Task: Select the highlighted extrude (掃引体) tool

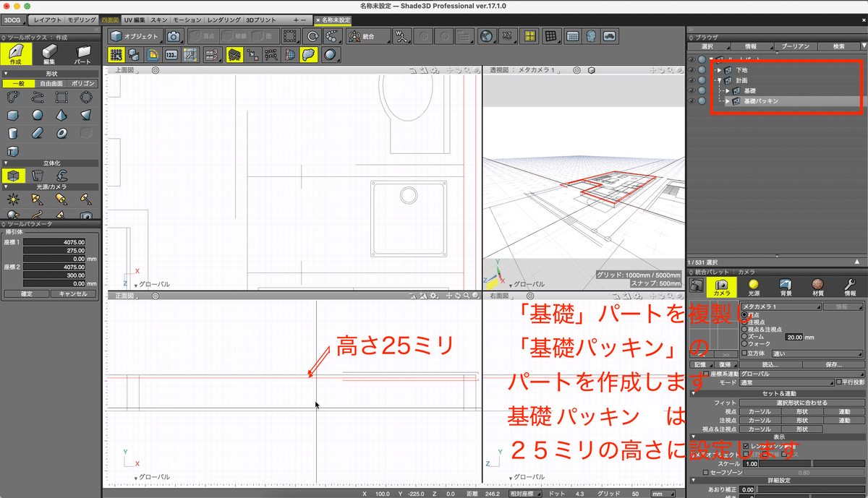Action: [13, 175]
